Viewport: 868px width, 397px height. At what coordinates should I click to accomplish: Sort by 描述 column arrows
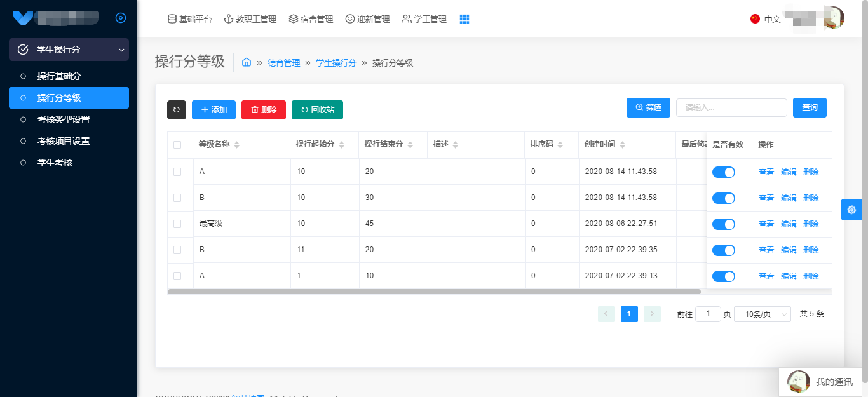point(455,145)
